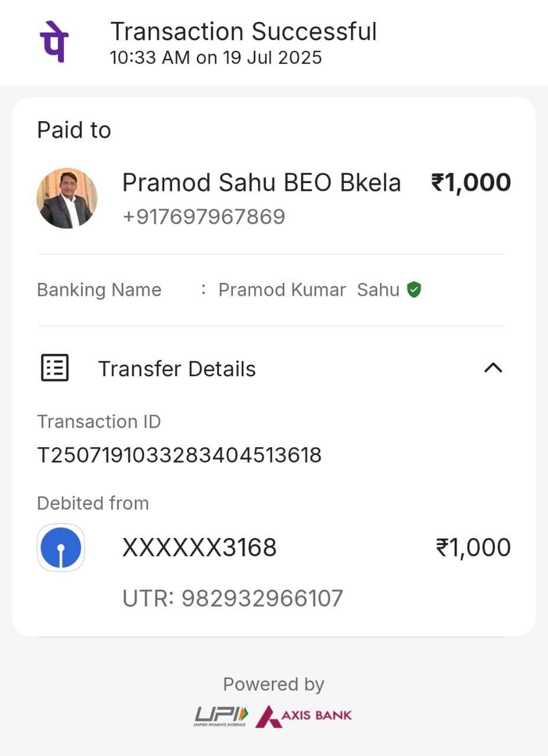548x756 pixels.
Task: Click the Transaction Successful heading
Action: click(244, 31)
